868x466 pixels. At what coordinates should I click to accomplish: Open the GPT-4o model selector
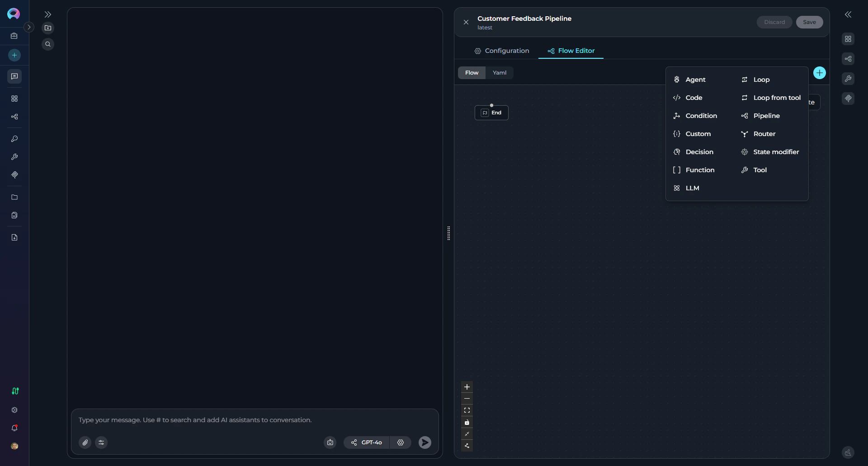[x=371, y=442]
